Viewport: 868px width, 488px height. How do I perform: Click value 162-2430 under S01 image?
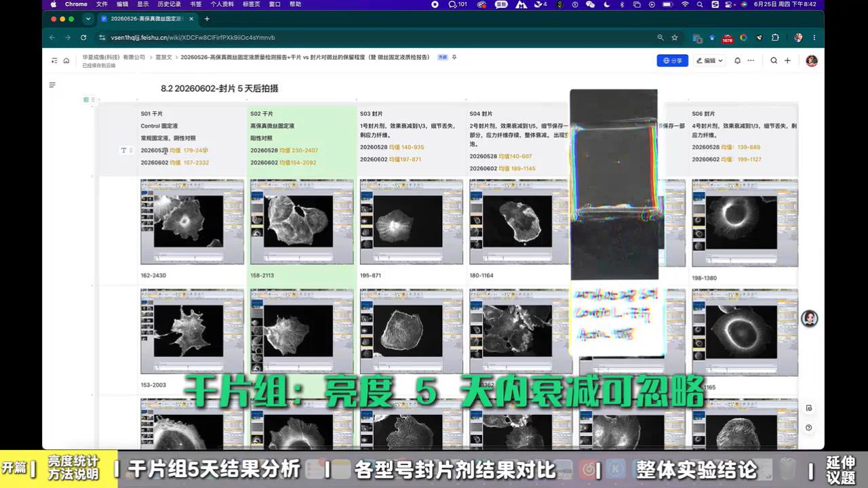click(153, 276)
